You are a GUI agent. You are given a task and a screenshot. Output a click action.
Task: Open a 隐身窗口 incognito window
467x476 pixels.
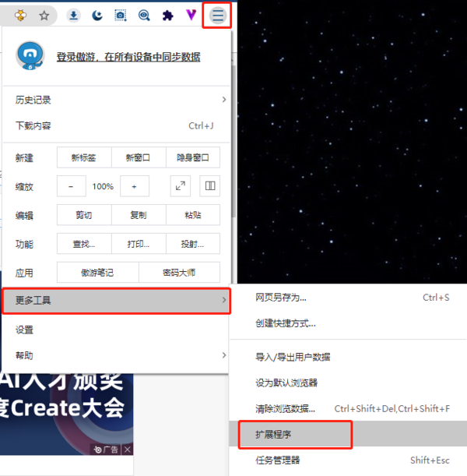pos(193,157)
